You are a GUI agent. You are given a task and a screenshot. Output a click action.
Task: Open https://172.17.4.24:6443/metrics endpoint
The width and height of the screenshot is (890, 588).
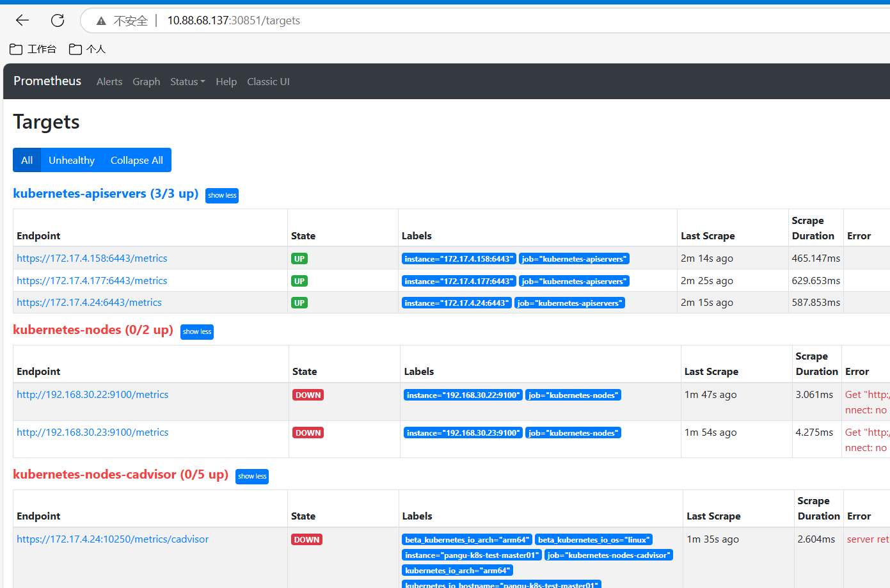89,303
